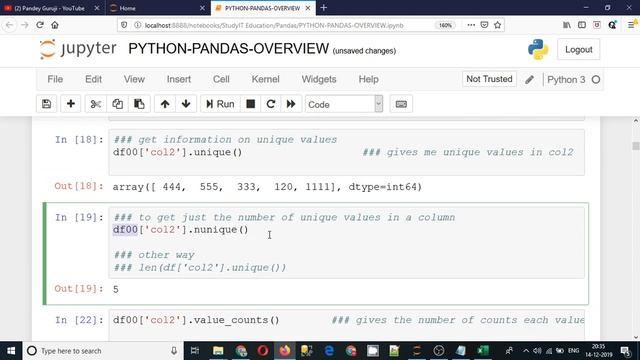Screen dimensions: 640x360
Task: Open the cell type Code dropdown
Action: (344, 104)
